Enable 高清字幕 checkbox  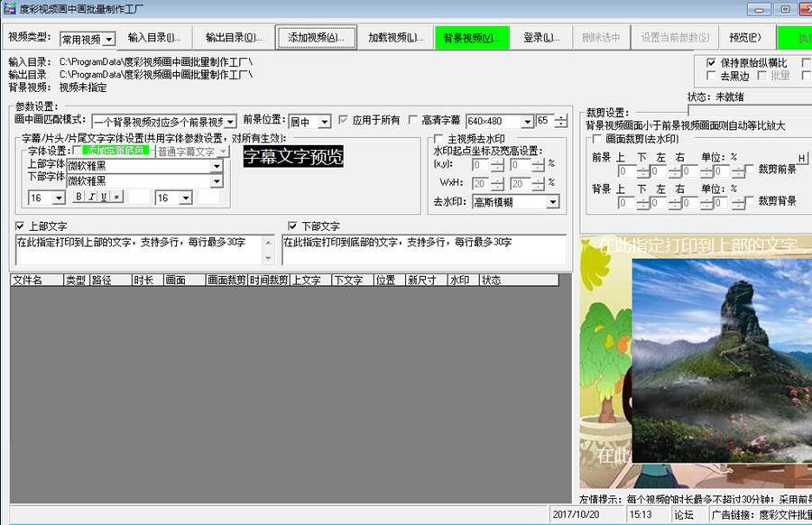pos(412,120)
